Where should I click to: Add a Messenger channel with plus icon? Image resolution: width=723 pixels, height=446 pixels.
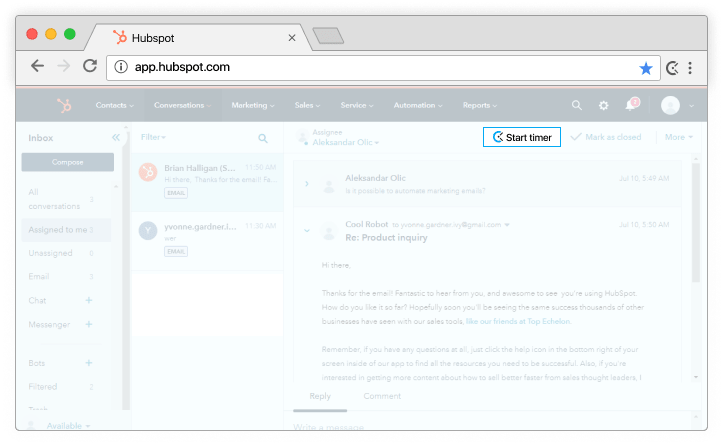[x=89, y=324]
